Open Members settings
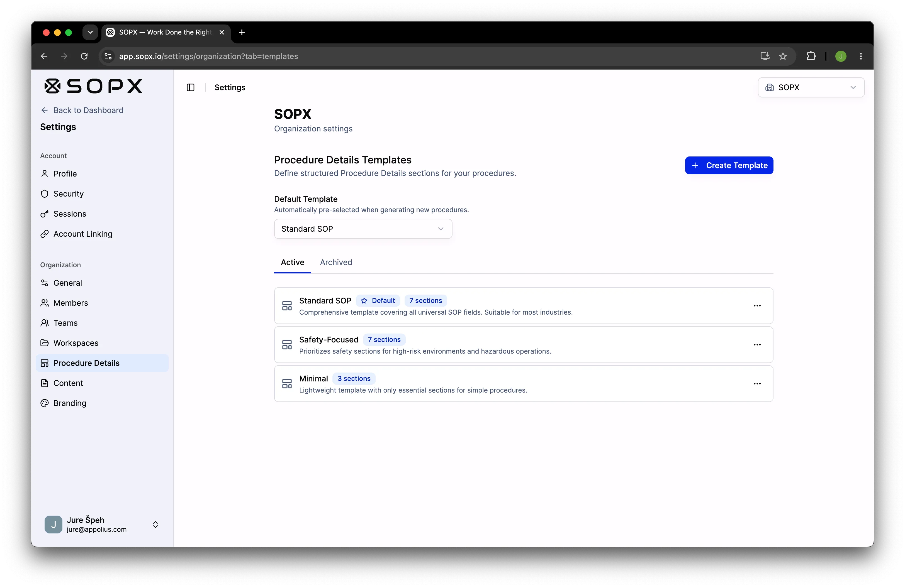 tap(102, 303)
